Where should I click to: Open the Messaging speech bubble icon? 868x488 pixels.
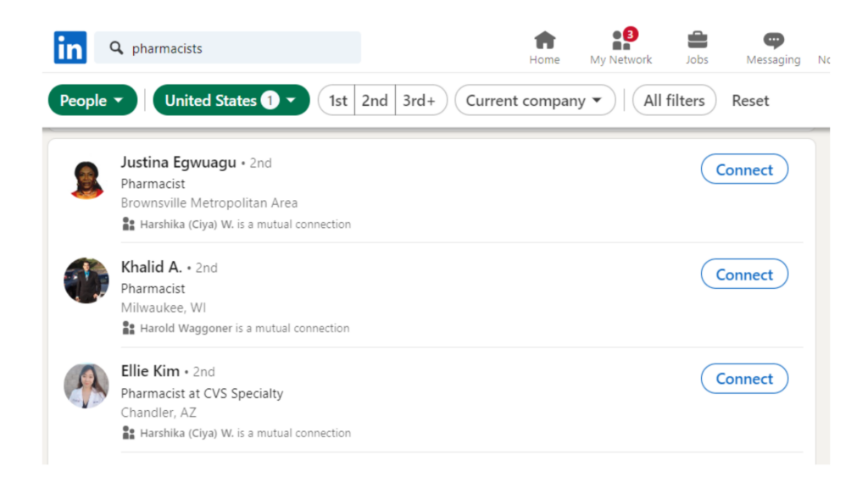773,41
